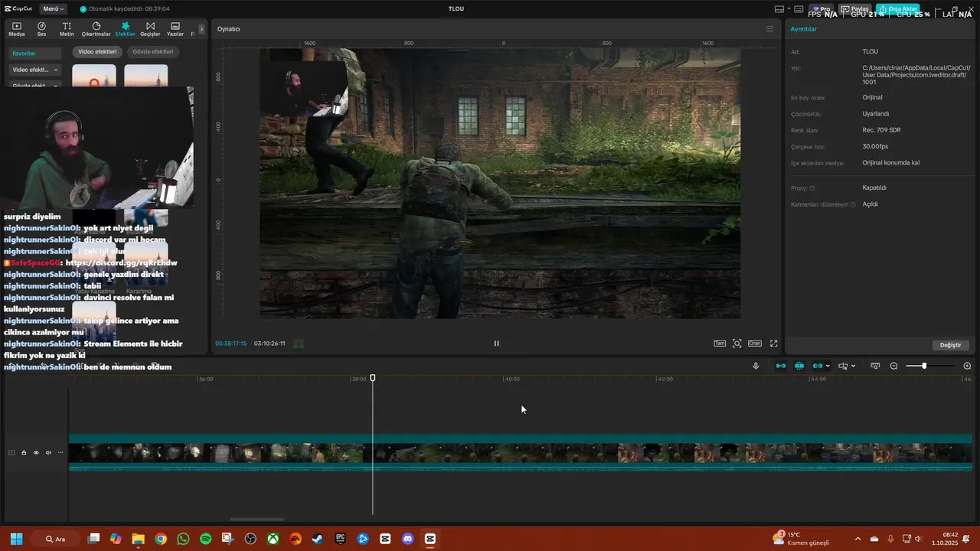This screenshot has width=980, height=551.
Task: Expand the Video efektleri category
Action: pyautogui.click(x=35, y=70)
